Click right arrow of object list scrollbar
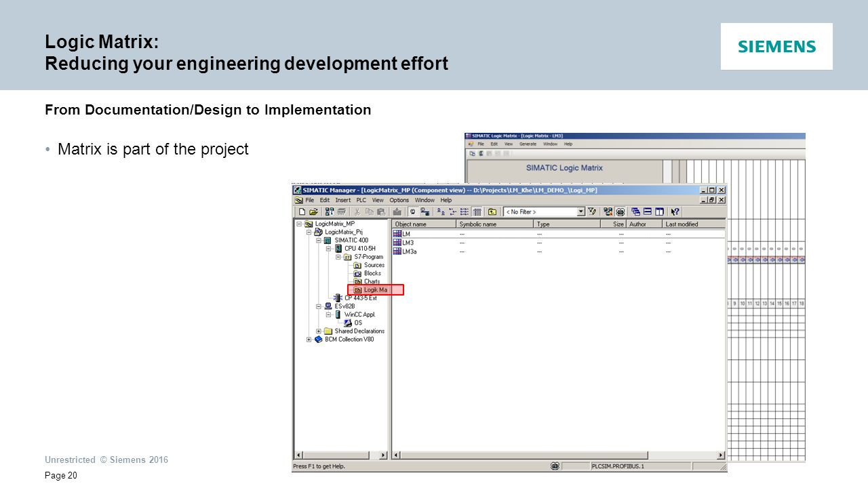The image size is (868, 488). tap(722, 455)
